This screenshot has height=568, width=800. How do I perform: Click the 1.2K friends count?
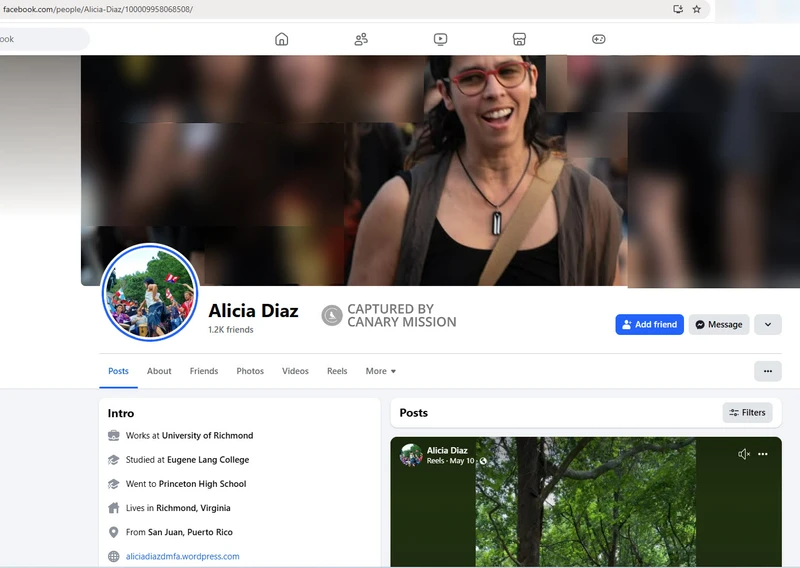click(x=231, y=330)
